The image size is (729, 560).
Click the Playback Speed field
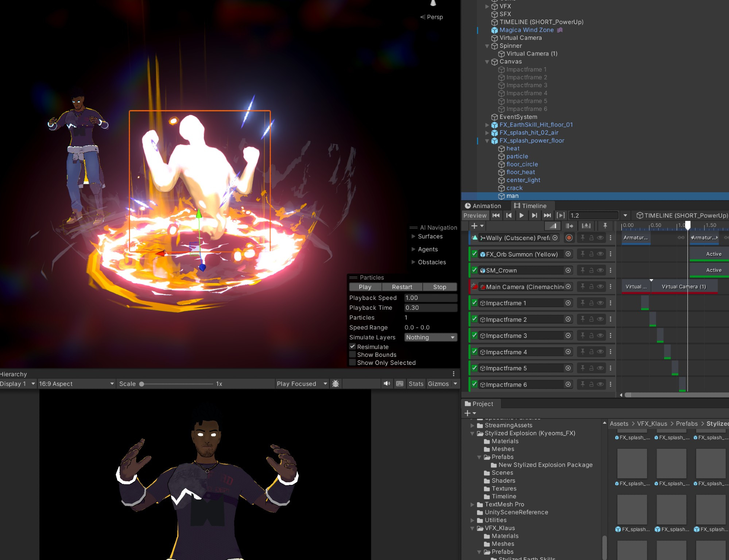tap(431, 298)
